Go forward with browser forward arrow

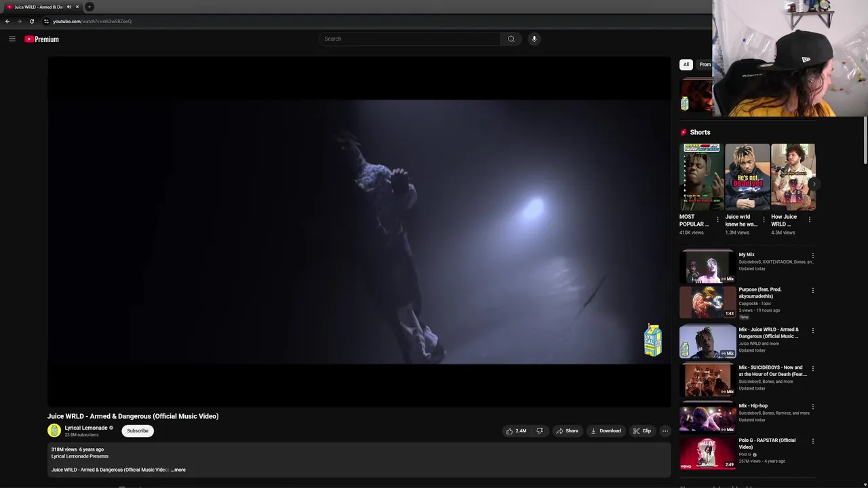[19, 21]
